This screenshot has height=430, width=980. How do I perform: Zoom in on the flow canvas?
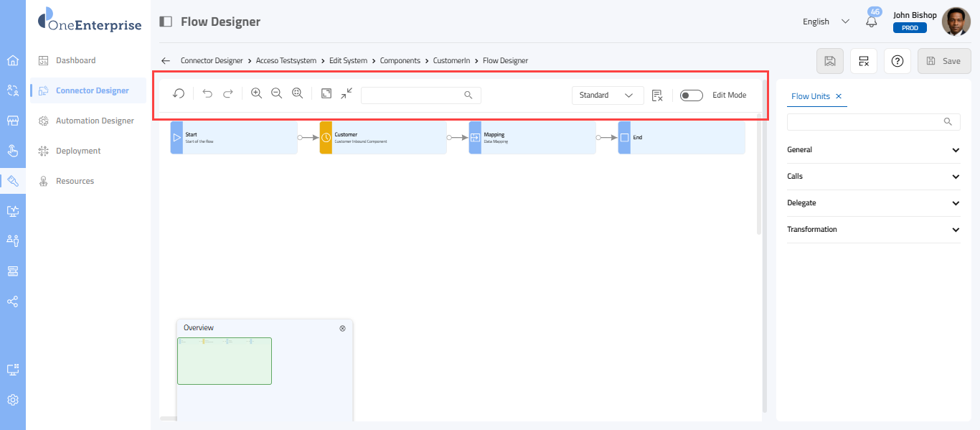tap(256, 94)
